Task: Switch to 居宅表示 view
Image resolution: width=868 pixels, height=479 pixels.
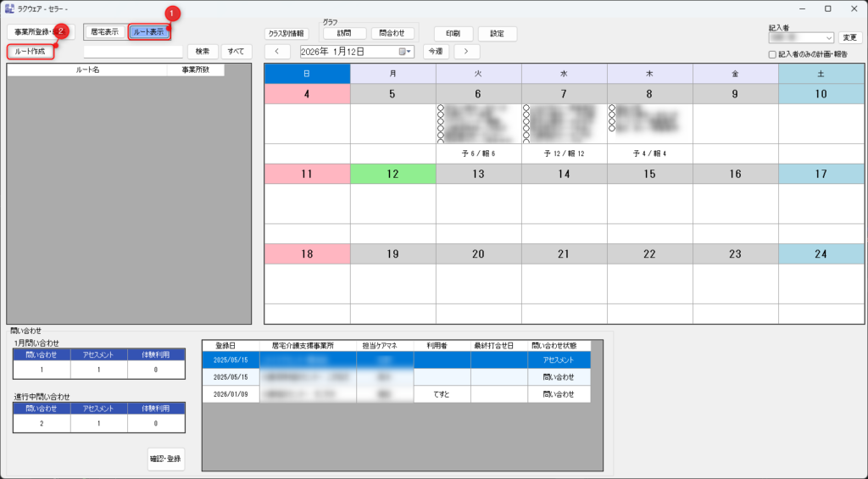Action: (105, 32)
